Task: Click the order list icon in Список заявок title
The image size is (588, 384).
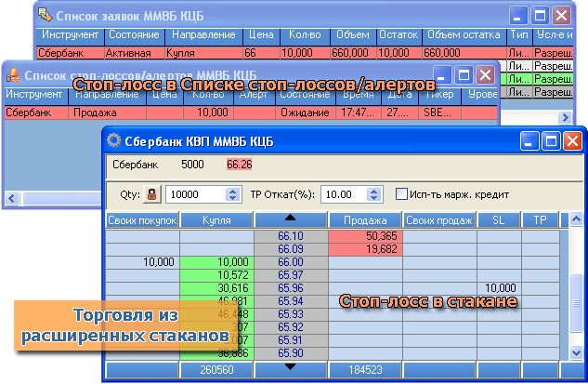Action: coord(45,16)
